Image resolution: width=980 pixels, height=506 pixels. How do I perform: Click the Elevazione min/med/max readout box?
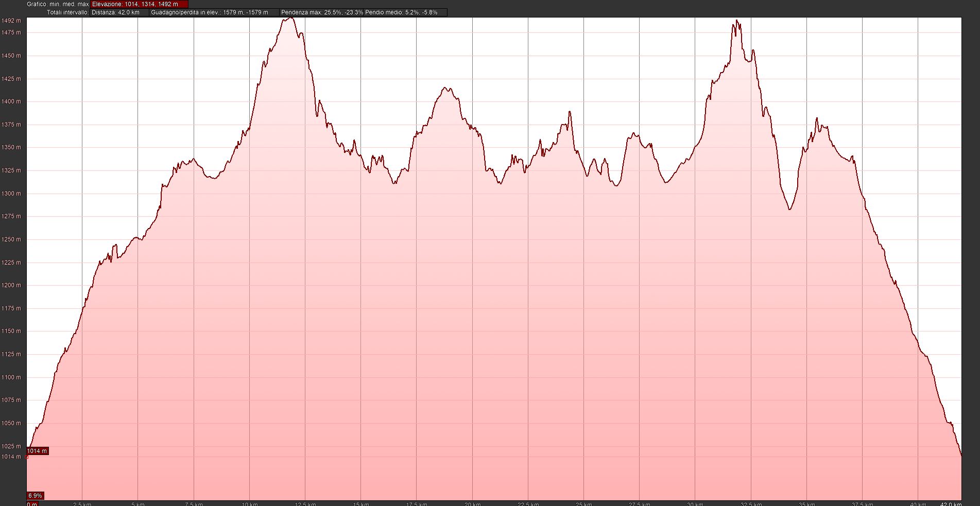(139, 4)
